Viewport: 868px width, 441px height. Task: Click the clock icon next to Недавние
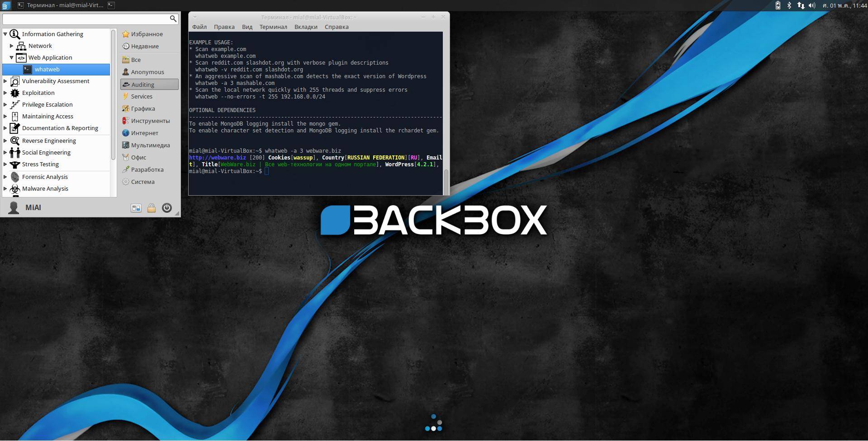click(x=126, y=46)
